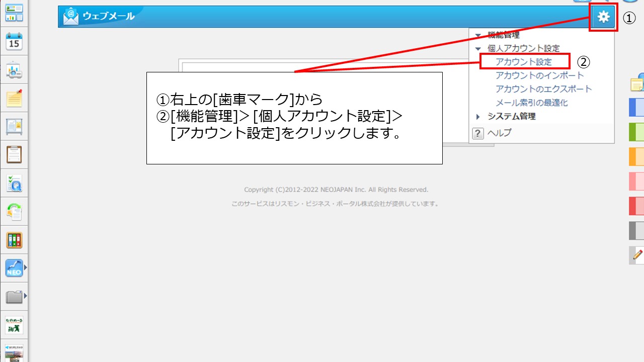Image resolution: width=644 pixels, height=362 pixels.
Task: Click the clipboard circulation icon in sidebar
Action: 14,155
